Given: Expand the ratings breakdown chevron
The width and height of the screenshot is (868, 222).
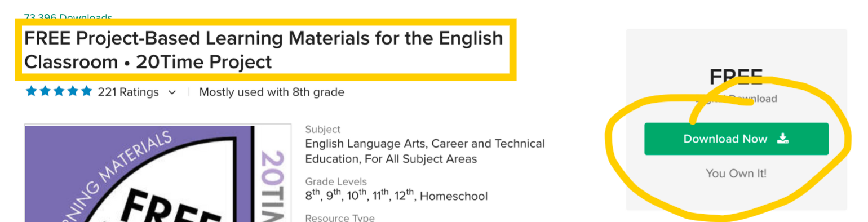Looking at the screenshot, I should point(172,92).
